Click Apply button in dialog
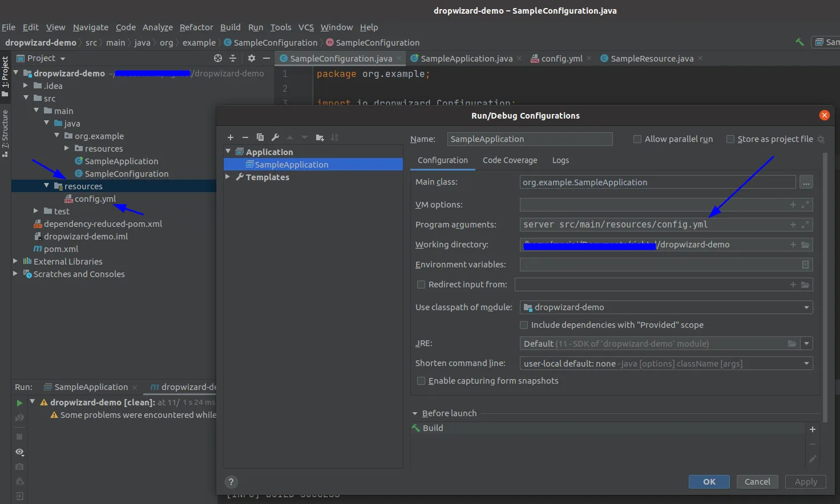Screen dimensions: 840x504 point(806,482)
